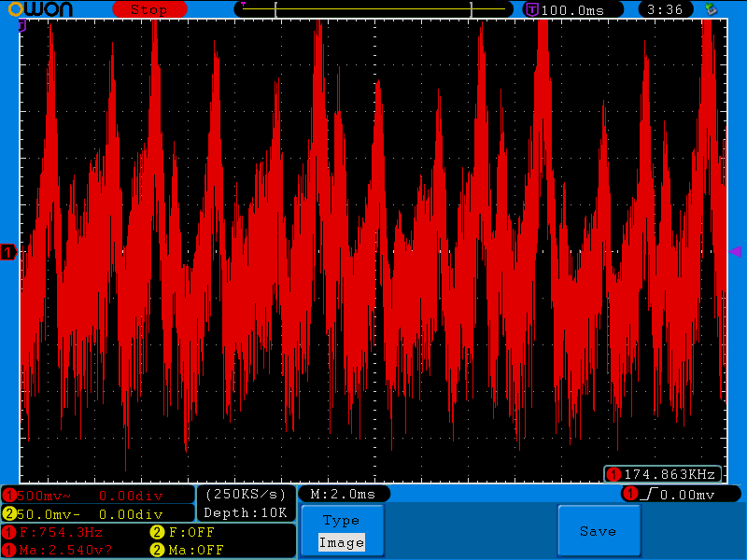Click the Image option under Type
The height and width of the screenshot is (560, 747).
pos(342,542)
